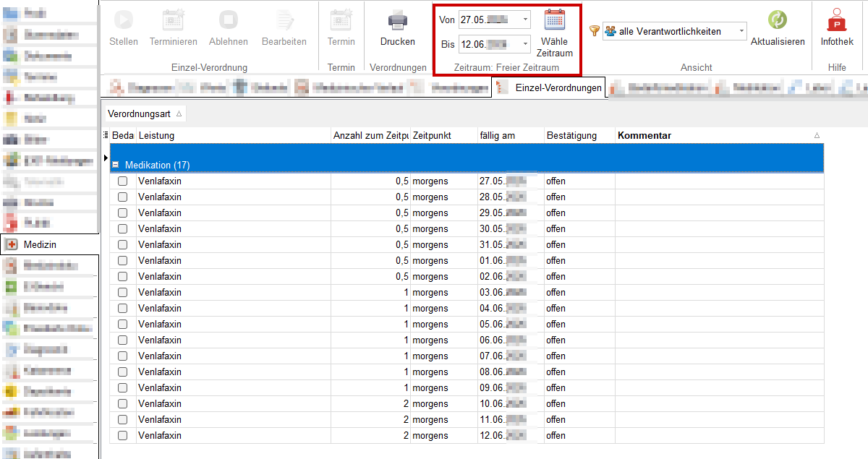Click the Beda column header
Image resolution: width=868 pixels, height=459 pixels.
click(x=123, y=135)
